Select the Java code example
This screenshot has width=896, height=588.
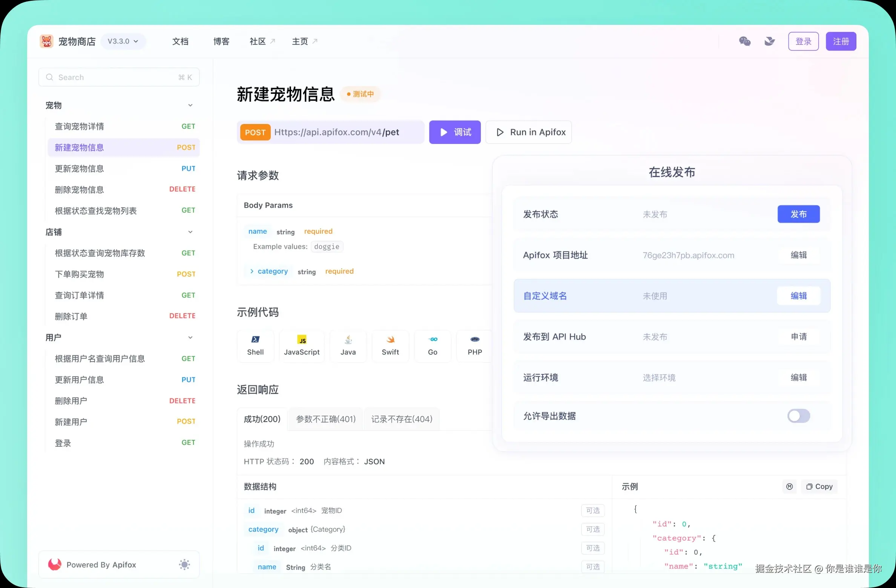(x=348, y=346)
